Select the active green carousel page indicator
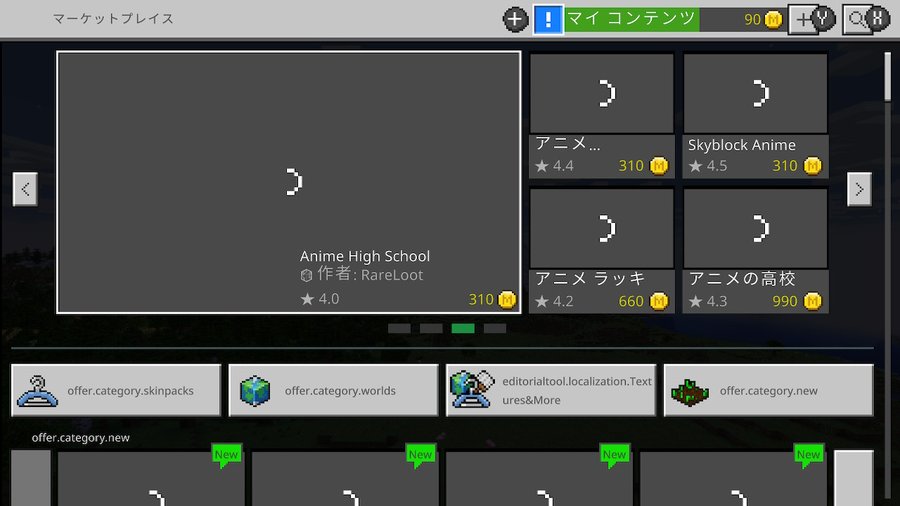The width and height of the screenshot is (900, 506). click(x=463, y=328)
